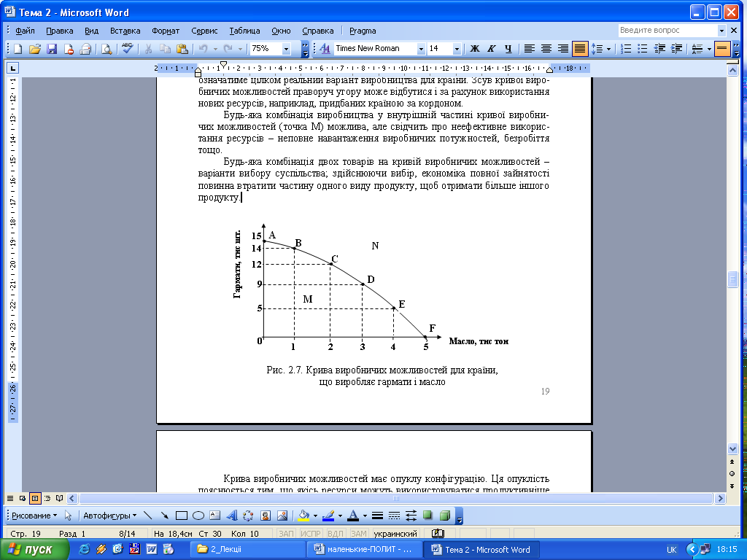The width and height of the screenshot is (747, 560).
Task: Select the Line drawing tool
Action: (147, 516)
